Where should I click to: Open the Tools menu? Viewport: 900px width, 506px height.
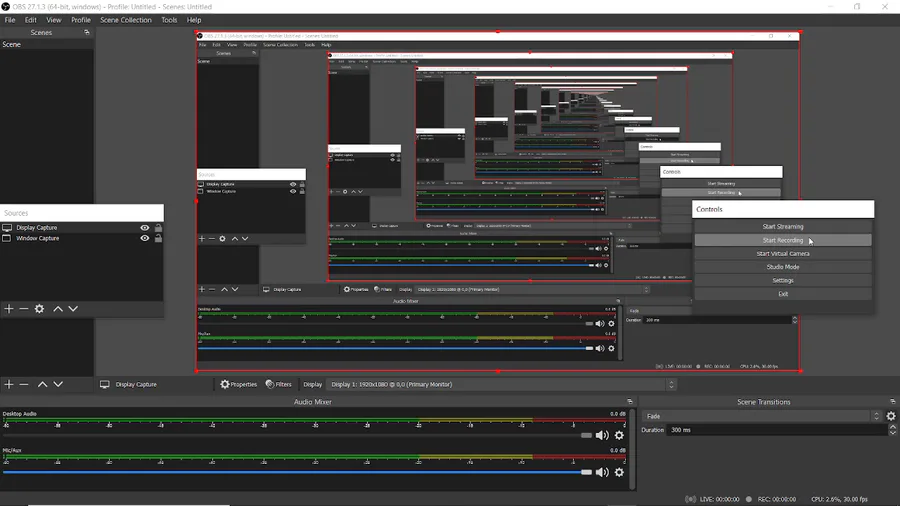(169, 20)
